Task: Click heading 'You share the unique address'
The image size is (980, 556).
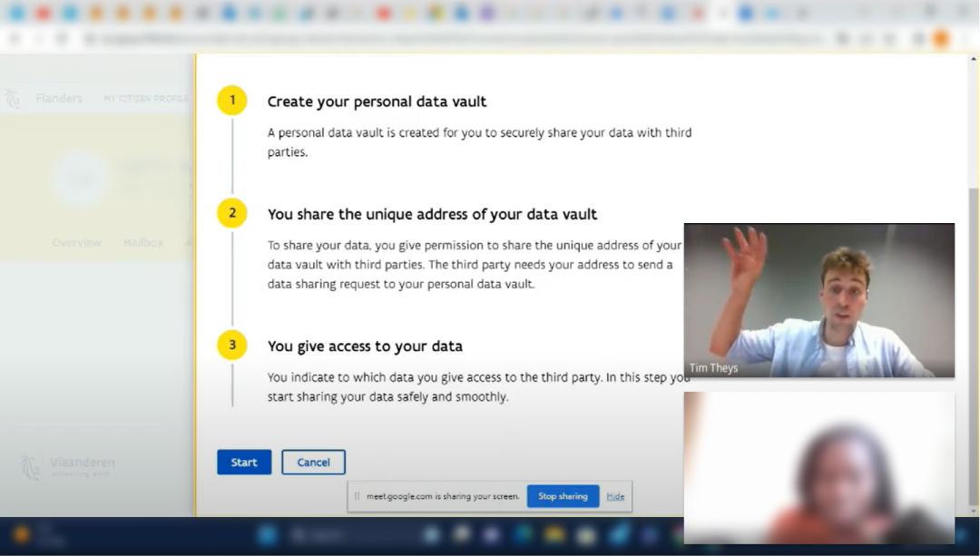Action: [433, 214]
